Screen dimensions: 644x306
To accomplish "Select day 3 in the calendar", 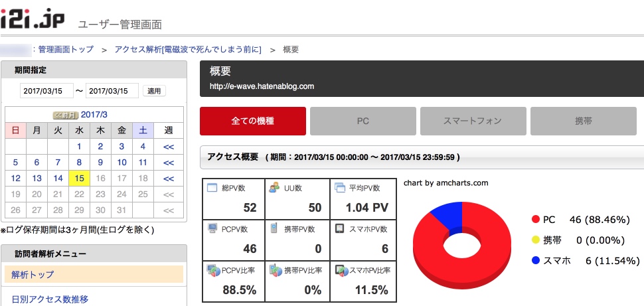I will pos(121,146).
